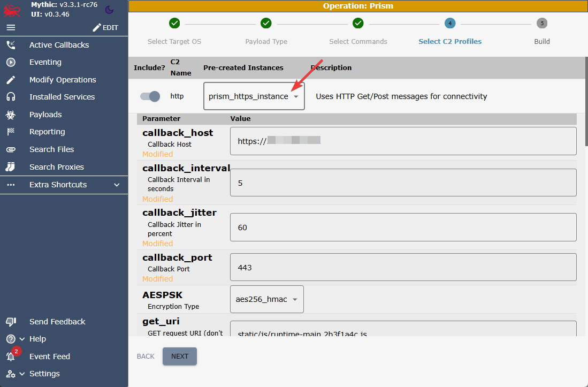Click the Send Feedback thumbs icon
This screenshot has height=387, width=588.
[11, 322]
